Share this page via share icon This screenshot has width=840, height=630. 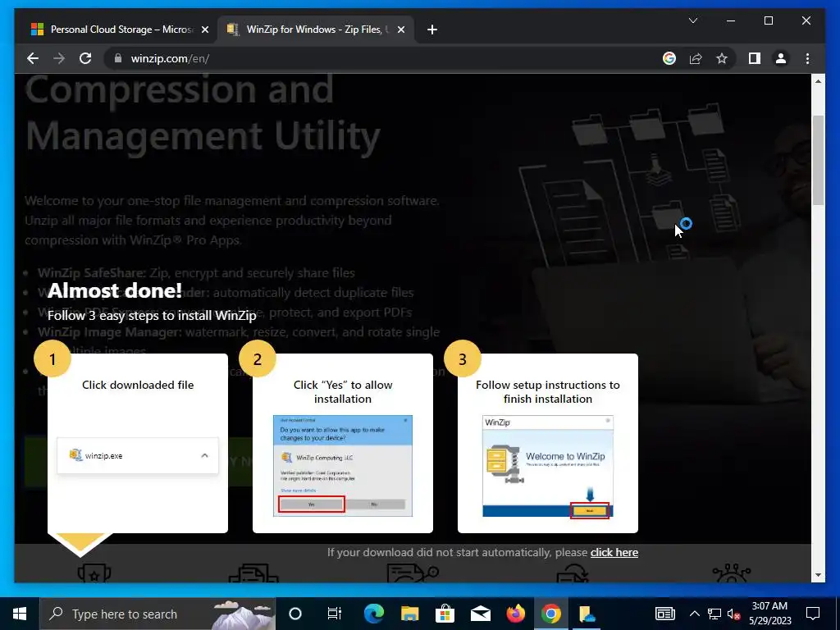(696, 58)
